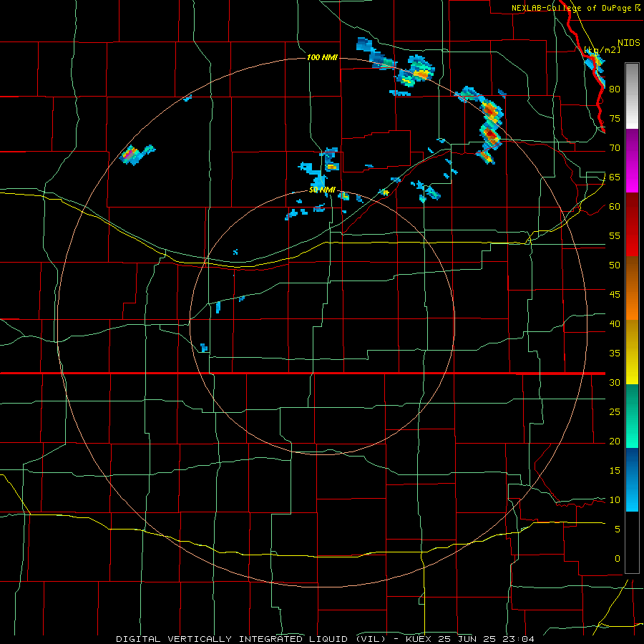Viewport: 644px width, 644px height.
Task: Click the kg/m2 units label
Action: [x=602, y=49]
